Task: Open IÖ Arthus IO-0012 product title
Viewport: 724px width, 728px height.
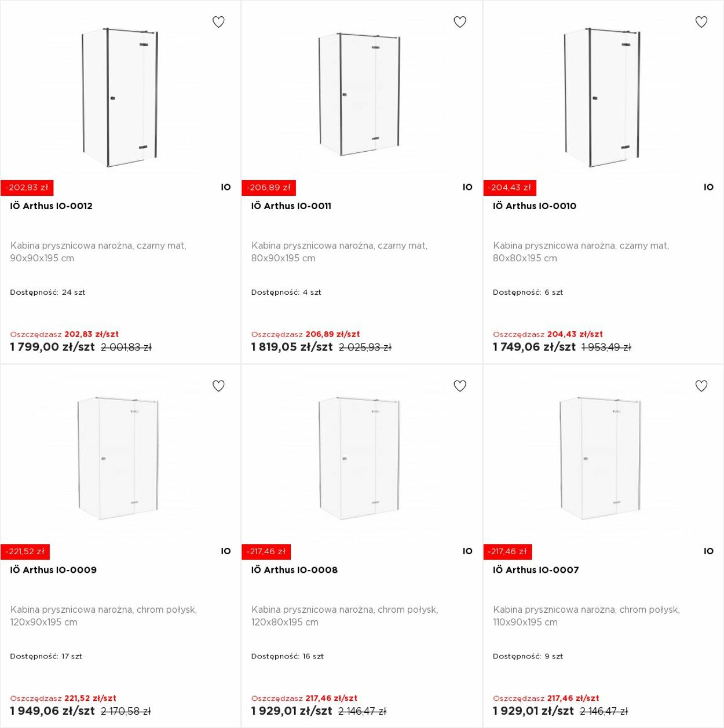Action: pos(51,206)
